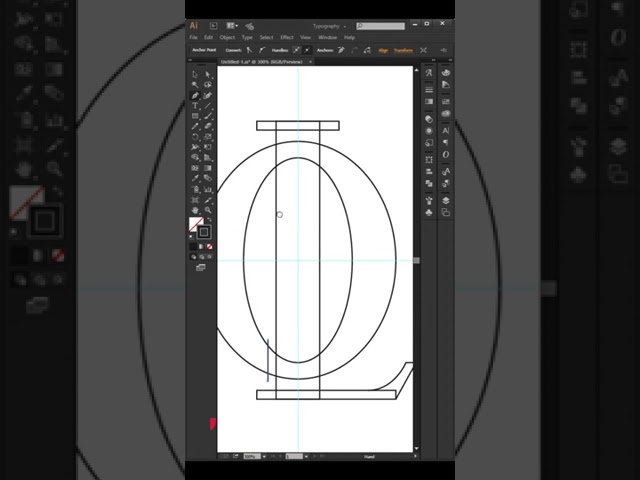Screen dimensions: 640x480
Task: Choose the Magic Wand tool
Action: click(195, 85)
